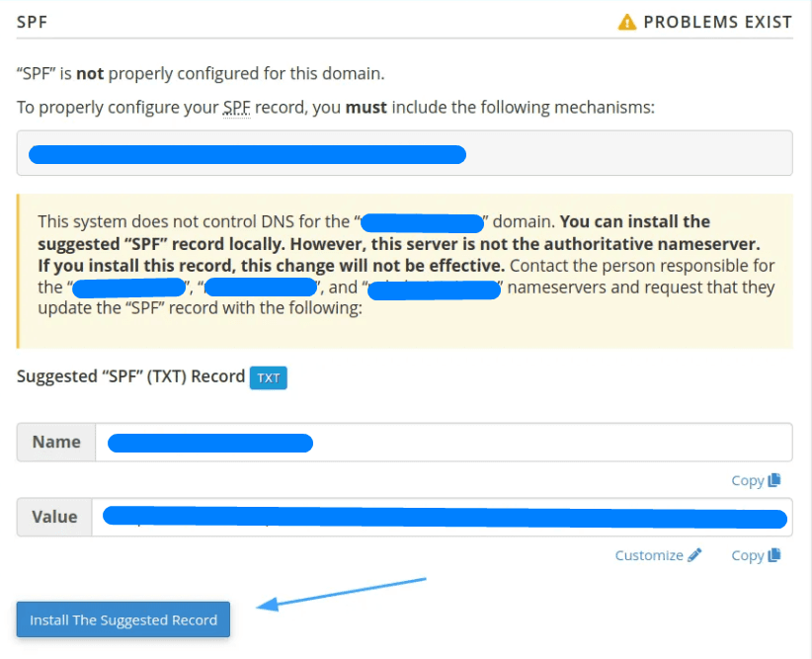
Task: Click the clipboard icon after the first Copy link
Action: click(774, 479)
